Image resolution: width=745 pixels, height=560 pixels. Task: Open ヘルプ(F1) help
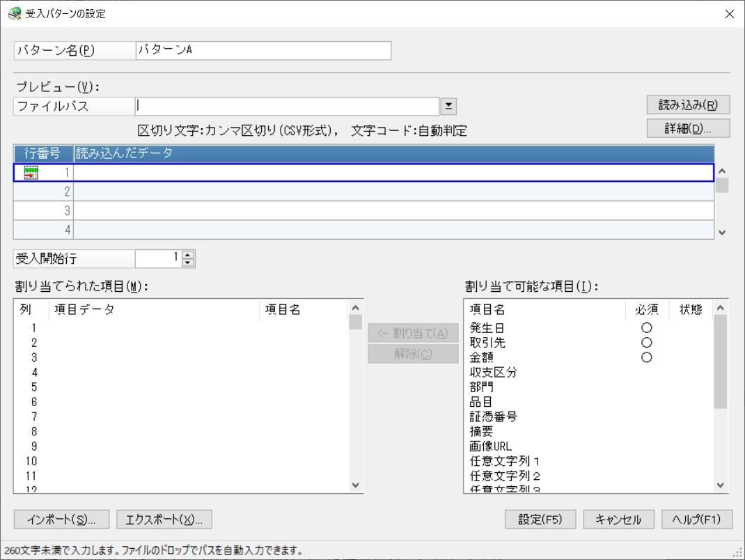pos(697,519)
